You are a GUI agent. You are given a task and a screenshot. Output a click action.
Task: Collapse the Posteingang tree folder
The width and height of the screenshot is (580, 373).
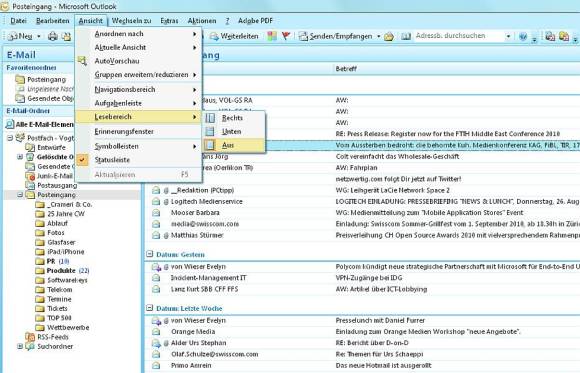[20, 195]
